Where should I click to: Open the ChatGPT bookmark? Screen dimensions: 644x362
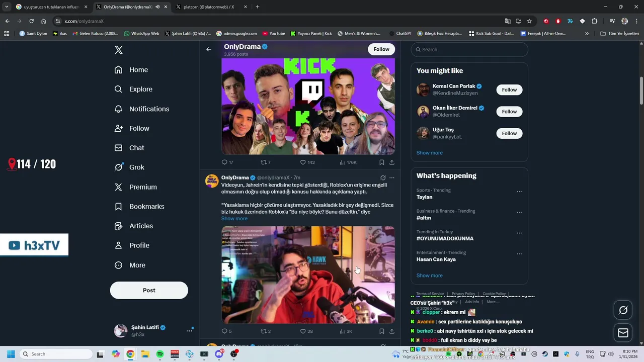400,34
